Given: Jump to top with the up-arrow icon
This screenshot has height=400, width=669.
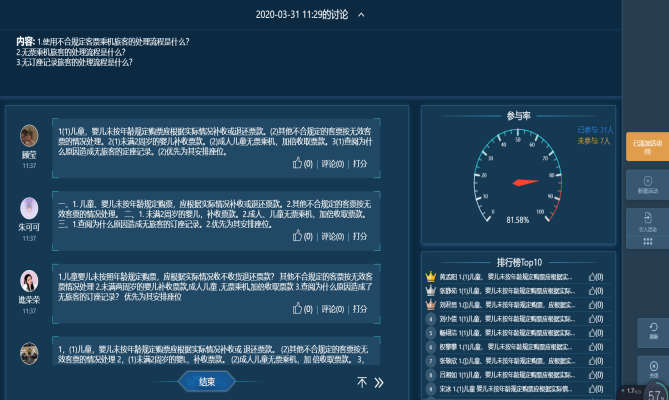Looking at the screenshot, I should coord(361,382).
